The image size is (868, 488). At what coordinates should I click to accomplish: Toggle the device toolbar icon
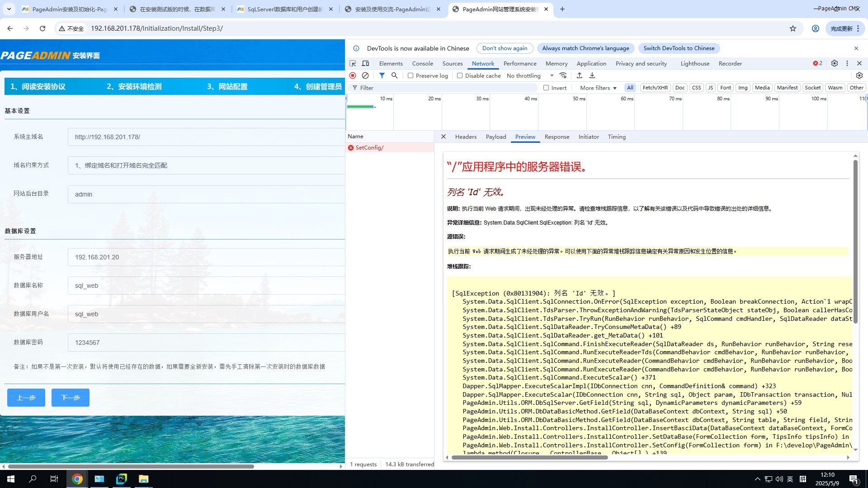click(366, 63)
